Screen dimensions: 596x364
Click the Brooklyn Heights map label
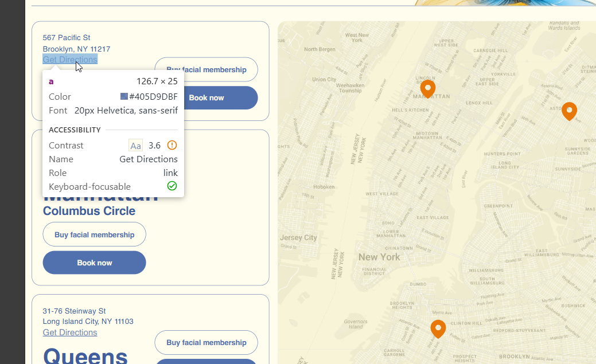(402, 305)
